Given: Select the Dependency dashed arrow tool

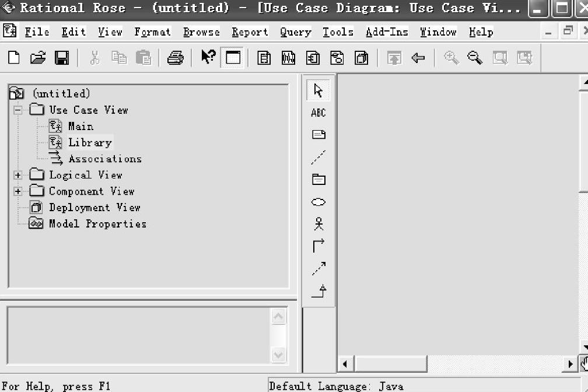Looking at the screenshot, I should (x=318, y=268).
